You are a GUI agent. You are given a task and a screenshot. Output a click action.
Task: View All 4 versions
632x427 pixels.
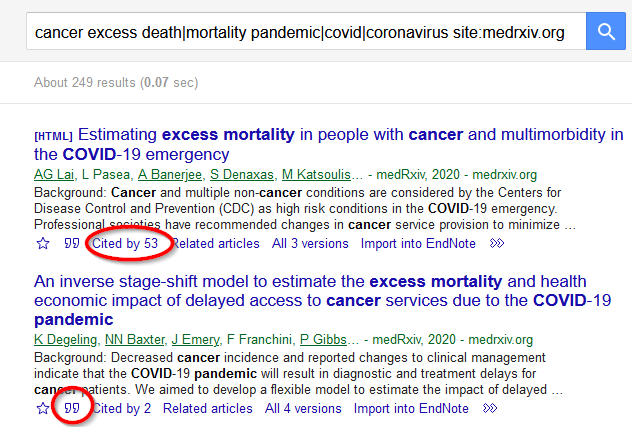point(303,408)
